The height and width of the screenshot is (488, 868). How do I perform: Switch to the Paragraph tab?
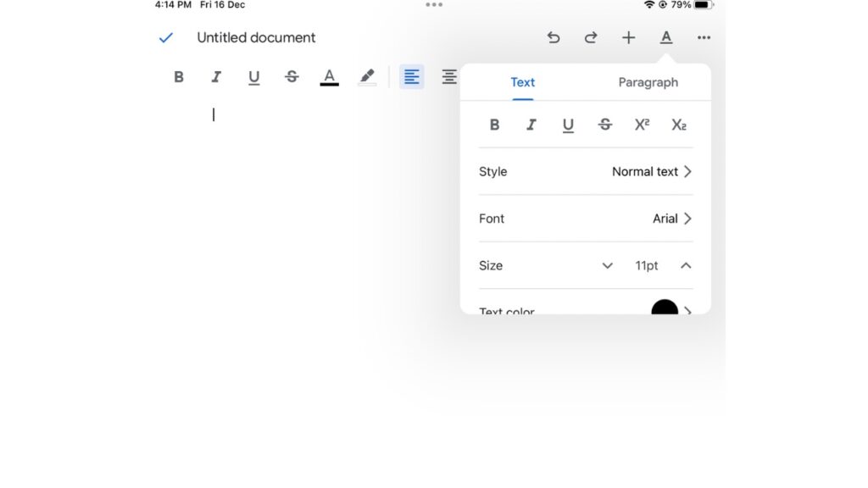click(648, 82)
